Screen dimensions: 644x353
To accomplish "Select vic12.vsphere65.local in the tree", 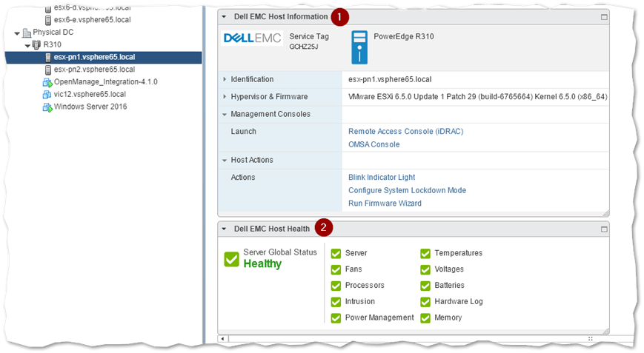I will click(90, 94).
